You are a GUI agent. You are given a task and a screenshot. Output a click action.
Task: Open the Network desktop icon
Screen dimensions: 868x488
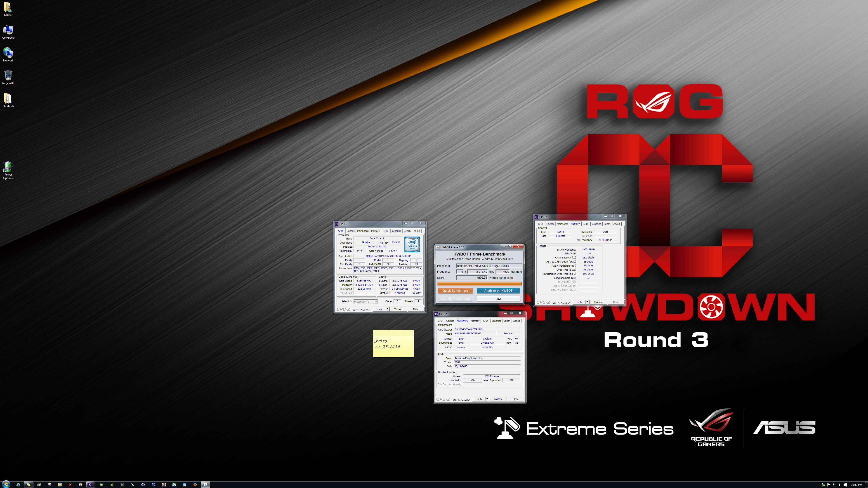pos(8,55)
